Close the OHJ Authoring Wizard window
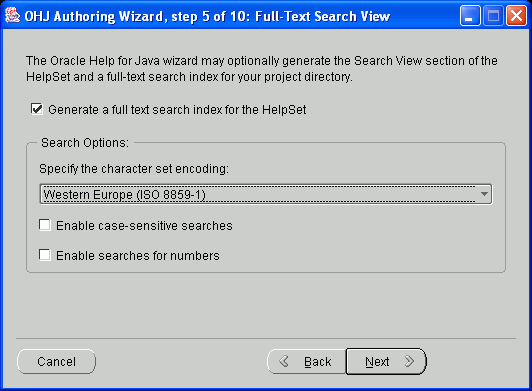532x391 pixels. click(516, 16)
